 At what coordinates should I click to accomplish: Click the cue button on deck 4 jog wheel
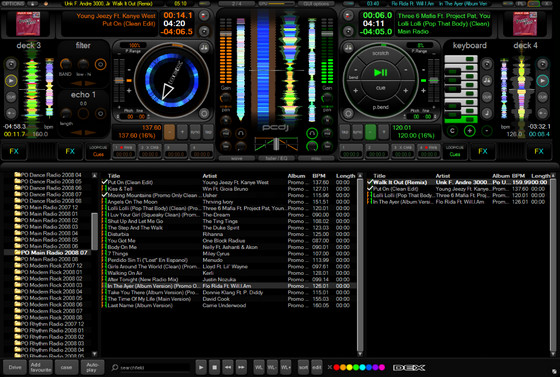[380, 88]
